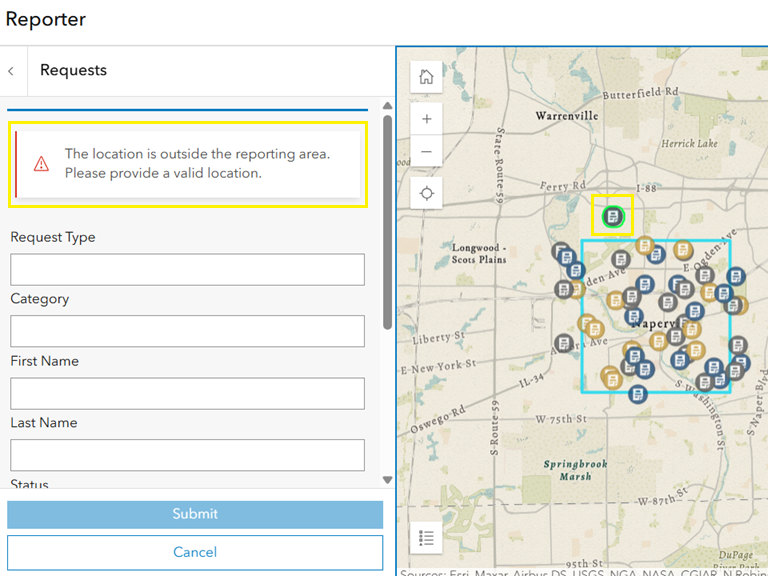Click the Longwood - Scots Plains label
The height and width of the screenshot is (581, 773).
click(479, 254)
